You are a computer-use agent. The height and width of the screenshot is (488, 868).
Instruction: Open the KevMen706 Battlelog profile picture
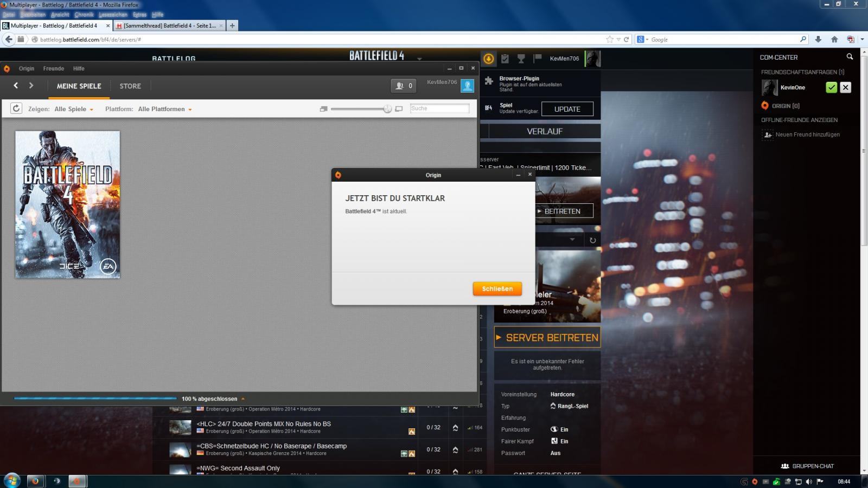tap(592, 59)
